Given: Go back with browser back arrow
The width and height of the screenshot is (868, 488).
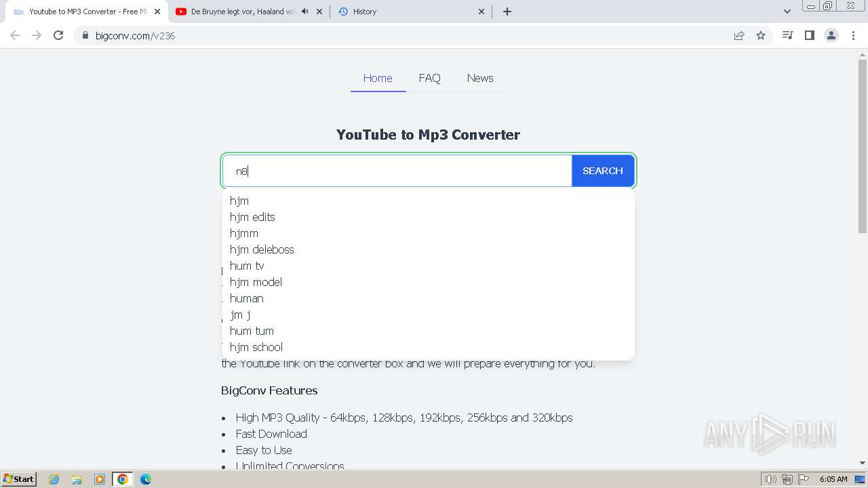Looking at the screenshot, I should 15,35.
